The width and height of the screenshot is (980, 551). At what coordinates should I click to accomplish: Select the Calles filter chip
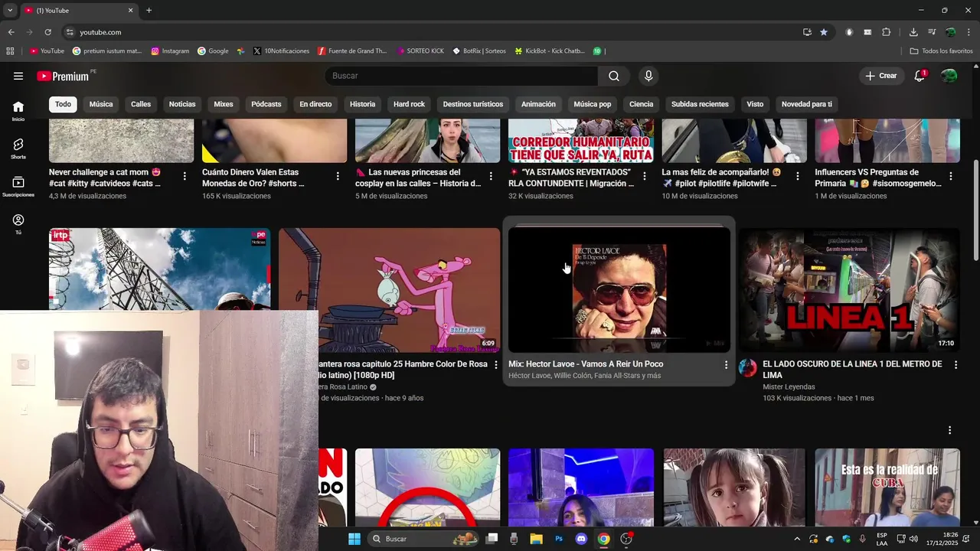(x=141, y=104)
